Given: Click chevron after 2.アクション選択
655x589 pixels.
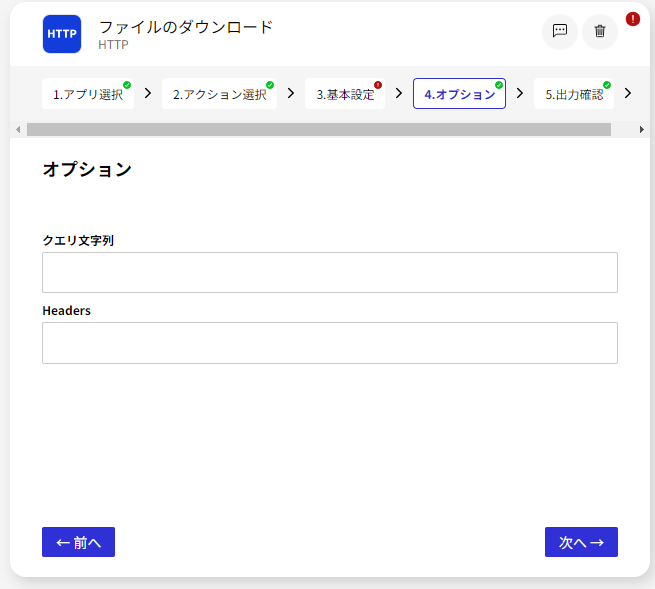Looking at the screenshot, I should click(x=291, y=93).
